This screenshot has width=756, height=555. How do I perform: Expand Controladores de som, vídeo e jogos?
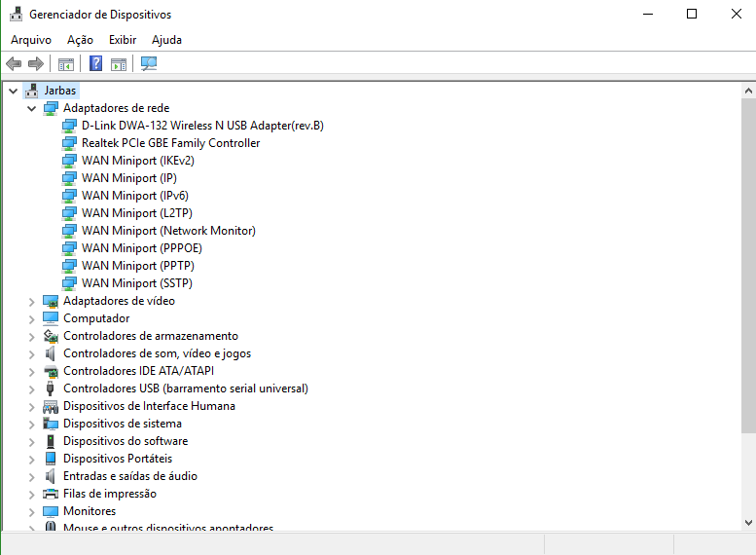point(32,354)
